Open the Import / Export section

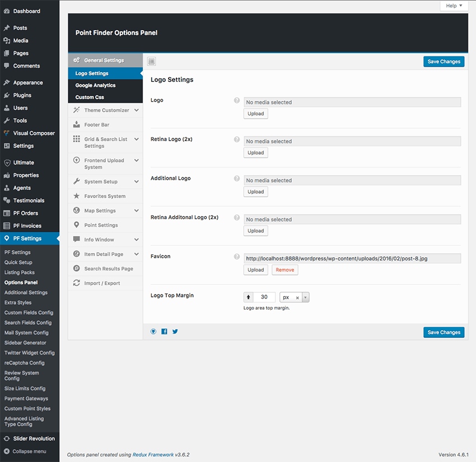point(105,283)
